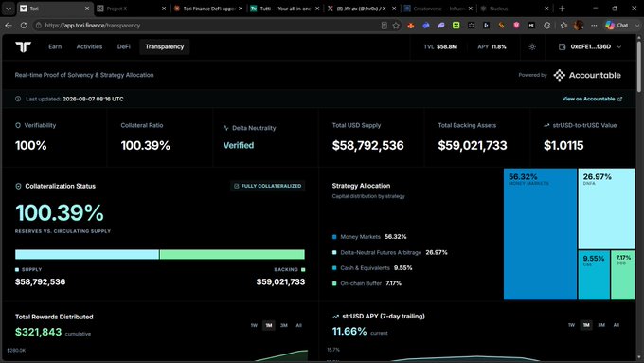Open the purple feather extension icon
The height and width of the screenshot is (363, 644).
tap(440, 26)
